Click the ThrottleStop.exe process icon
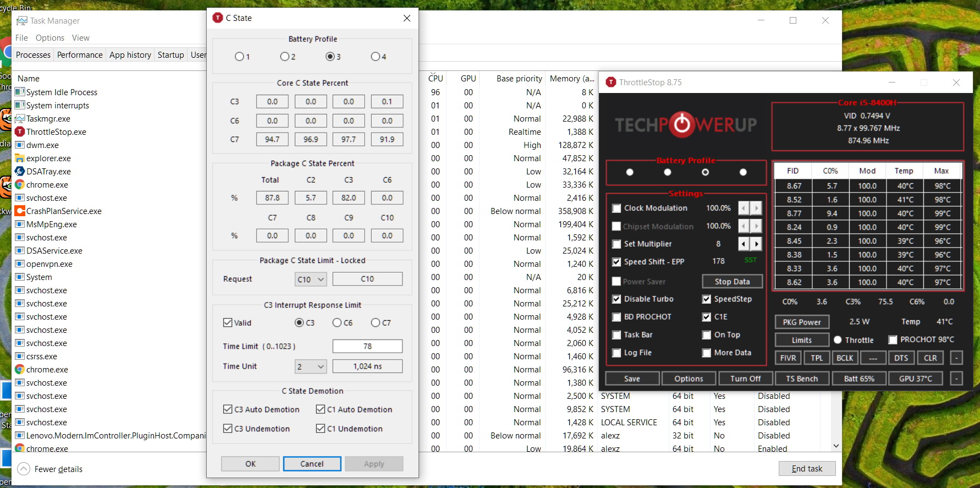Viewport: 980px width, 488px height. click(20, 131)
